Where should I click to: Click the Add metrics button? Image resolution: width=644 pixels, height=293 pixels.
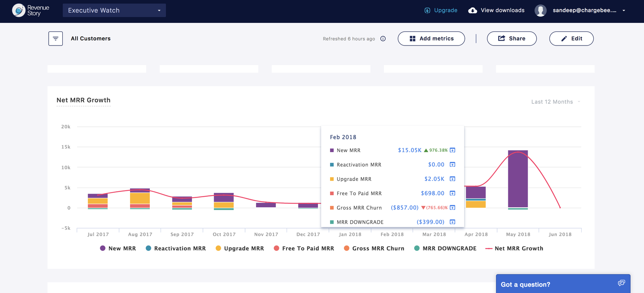431,39
